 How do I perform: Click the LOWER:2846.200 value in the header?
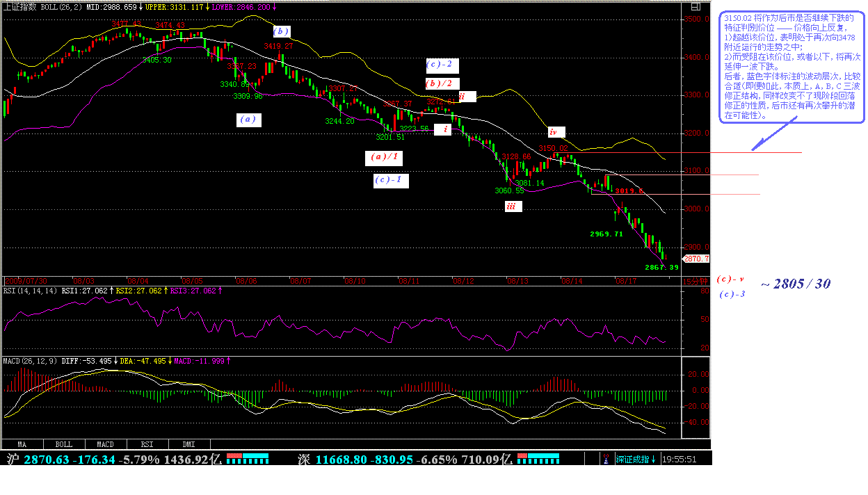click(241, 6)
